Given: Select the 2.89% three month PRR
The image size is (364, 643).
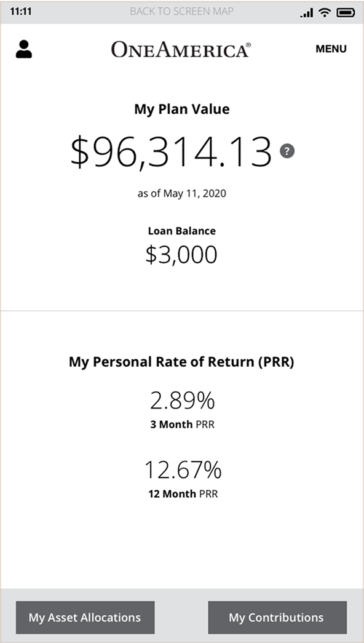Looking at the screenshot, I should point(182,401).
